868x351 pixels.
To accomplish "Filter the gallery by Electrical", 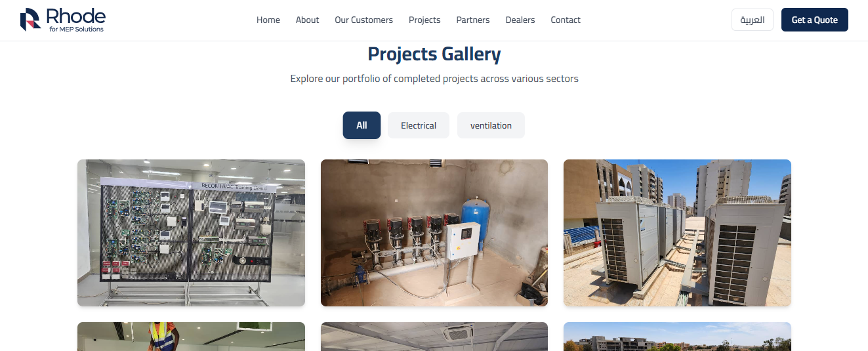I will coord(419,125).
